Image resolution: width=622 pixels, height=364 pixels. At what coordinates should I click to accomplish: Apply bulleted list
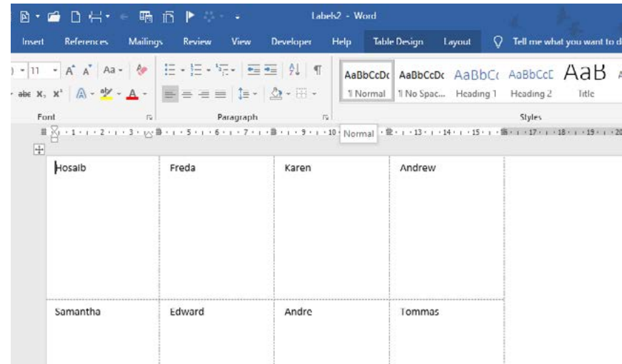click(170, 70)
